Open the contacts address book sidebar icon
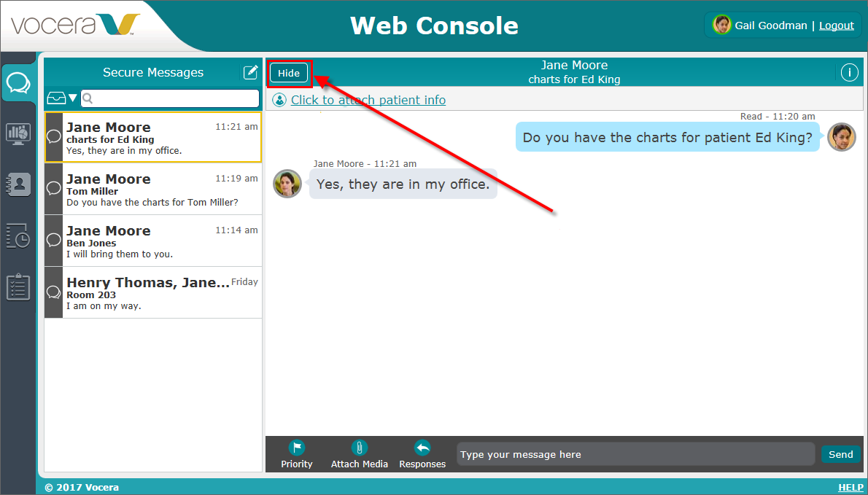Screen dimensions: 868x495 18,184
